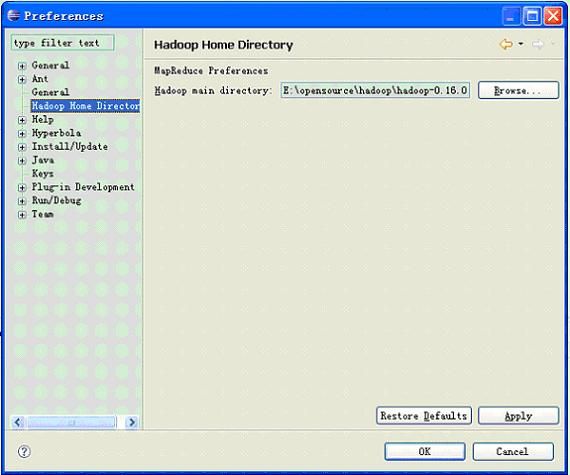Focus the Hadoop main directory field

(x=375, y=90)
